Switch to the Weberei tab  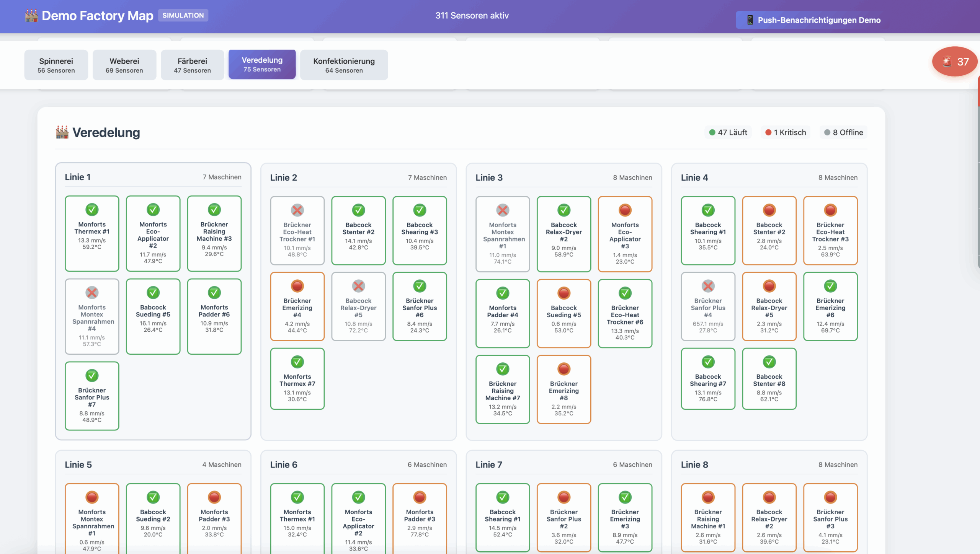(124, 65)
